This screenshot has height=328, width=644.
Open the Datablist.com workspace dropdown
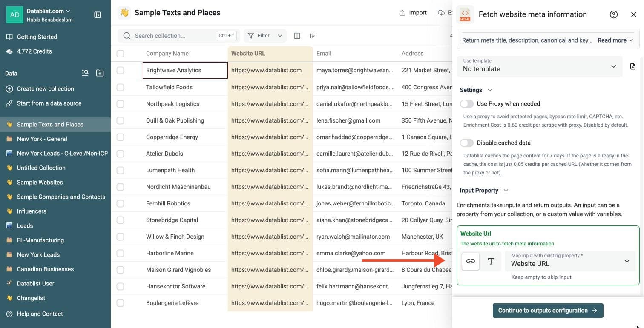[49, 11]
